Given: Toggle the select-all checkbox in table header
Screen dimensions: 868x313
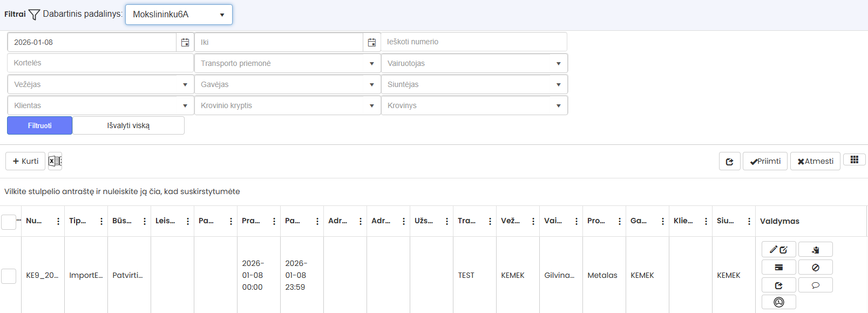Looking at the screenshot, I should [x=9, y=222].
